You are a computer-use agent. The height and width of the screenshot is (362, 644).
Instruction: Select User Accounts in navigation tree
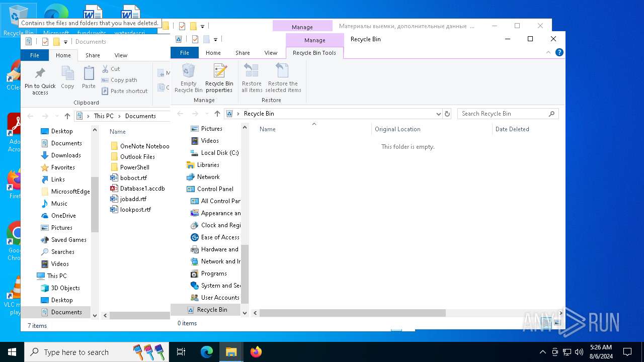tap(215, 298)
